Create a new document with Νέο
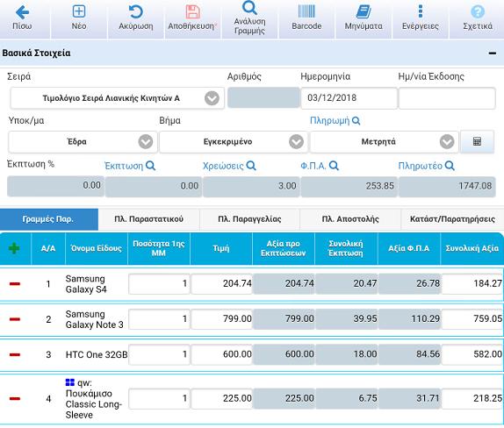This screenshot has width=504, height=428. 79,11
